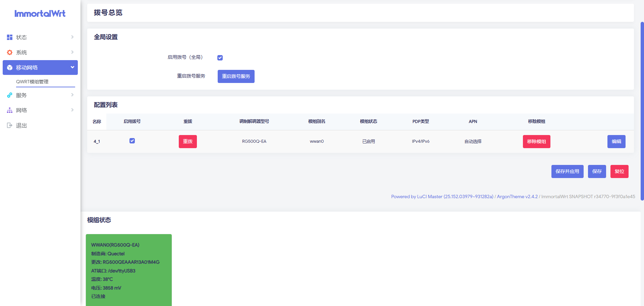The width and height of the screenshot is (644, 306).
Task: Click the 编辑 button for row 4_1
Action: click(616, 141)
